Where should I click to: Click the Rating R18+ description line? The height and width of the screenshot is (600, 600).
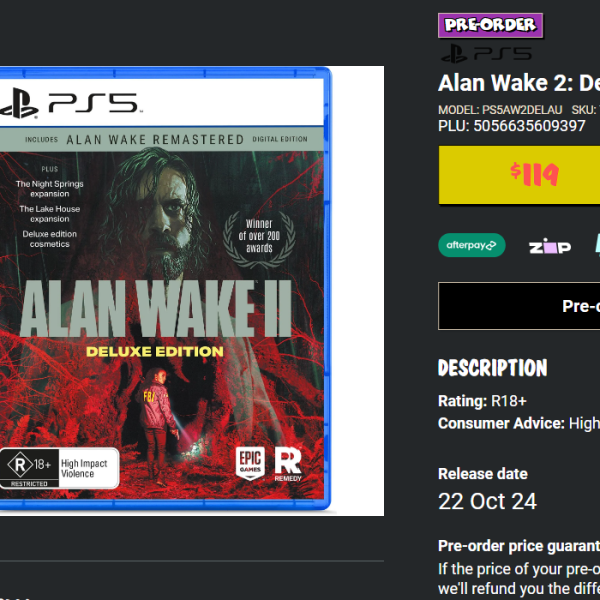pos(482,401)
